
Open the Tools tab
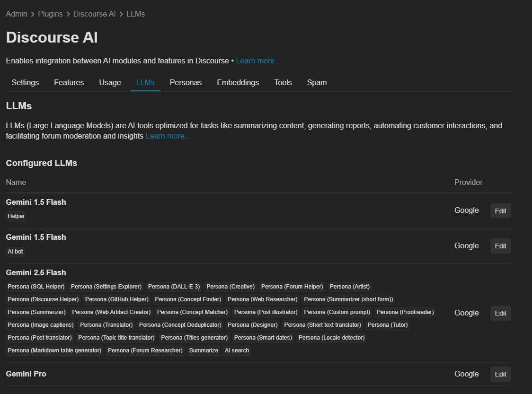click(283, 82)
